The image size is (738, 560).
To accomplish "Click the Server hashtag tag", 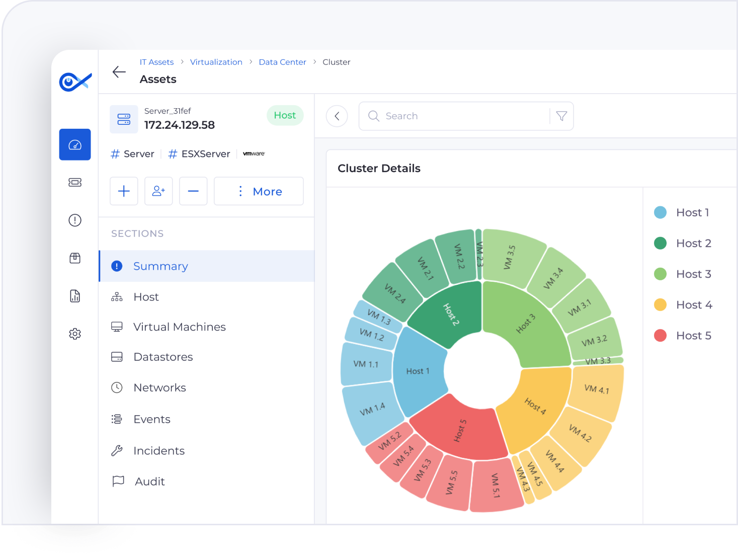I will (132, 154).
